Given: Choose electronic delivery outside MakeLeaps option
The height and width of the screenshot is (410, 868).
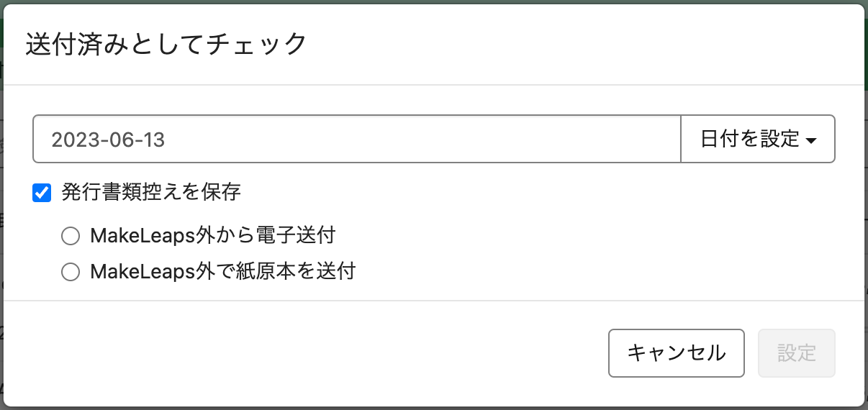Looking at the screenshot, I should (x=71, y=236).
